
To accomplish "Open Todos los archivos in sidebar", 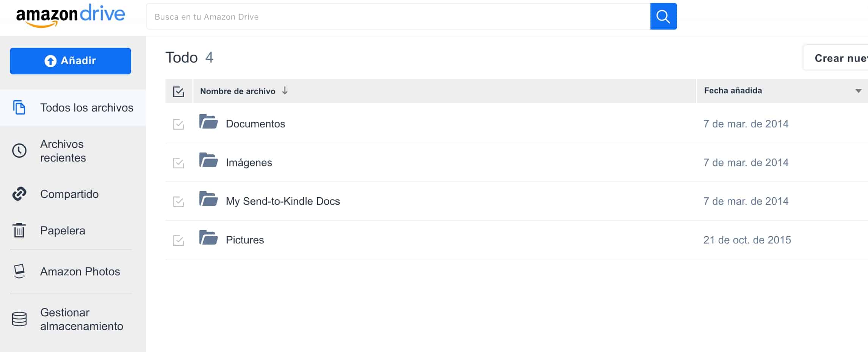I will [86, 108].
